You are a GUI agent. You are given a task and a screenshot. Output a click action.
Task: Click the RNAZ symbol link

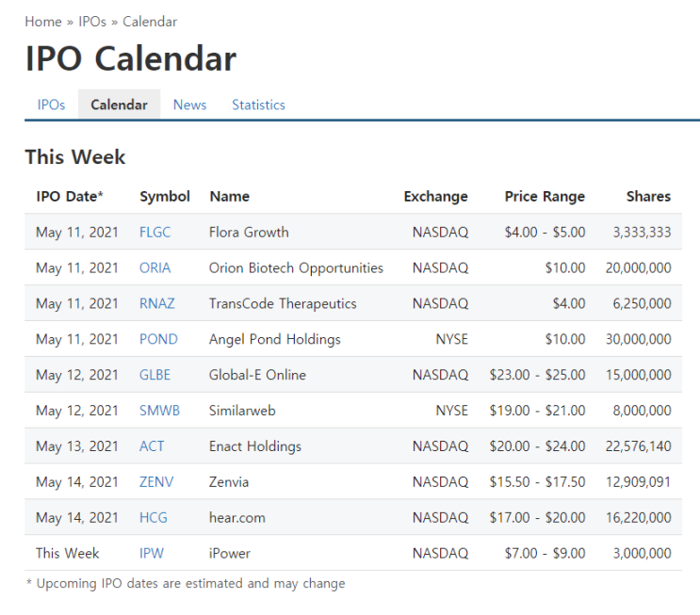[x=157, y=303]
